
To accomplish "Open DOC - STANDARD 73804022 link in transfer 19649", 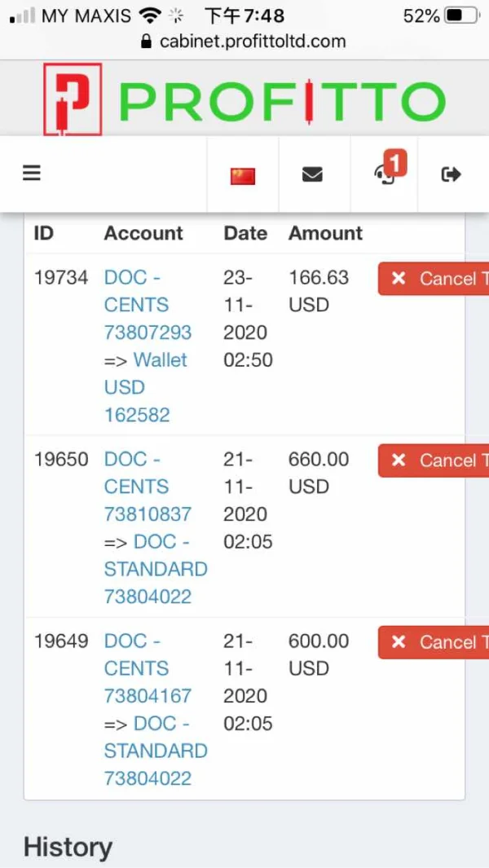I will (x=156, y=751).
